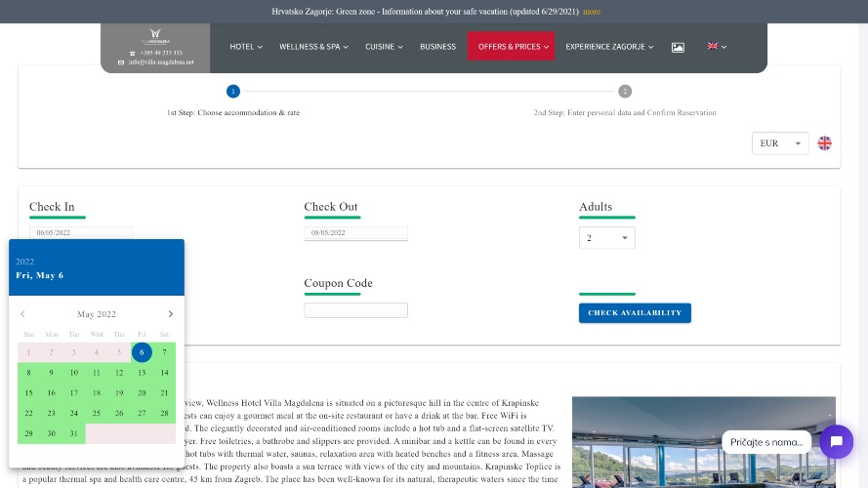Pick May 21 in the calendar
The image size is (868, 488).
pos(164,392)
